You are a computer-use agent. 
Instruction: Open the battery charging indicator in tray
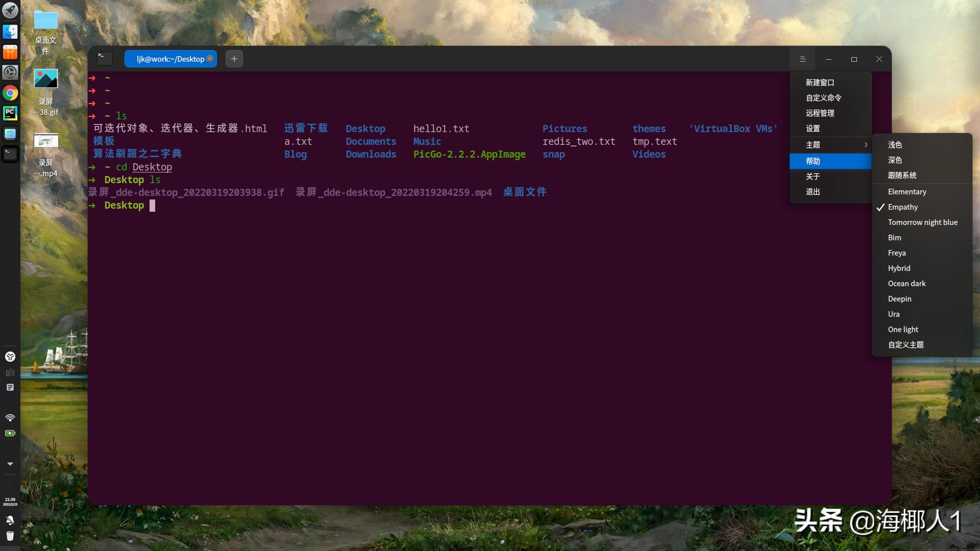(x=10, y=433)
